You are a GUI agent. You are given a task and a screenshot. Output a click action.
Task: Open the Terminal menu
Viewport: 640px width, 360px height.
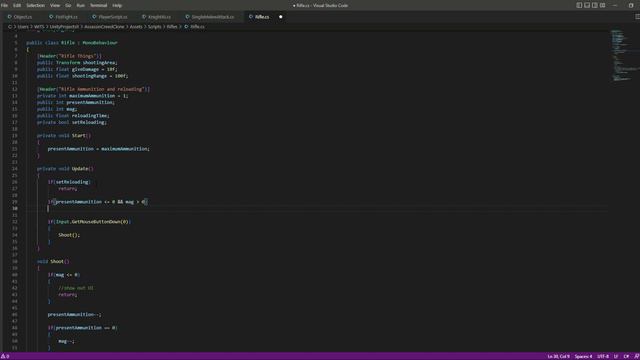click(x=98, y=5)
